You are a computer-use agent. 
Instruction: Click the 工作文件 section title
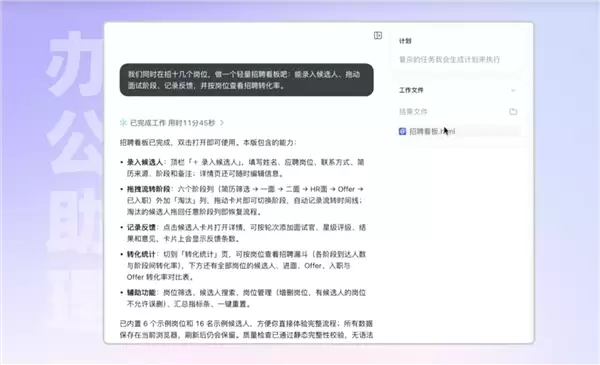click(x=411, y=90)
